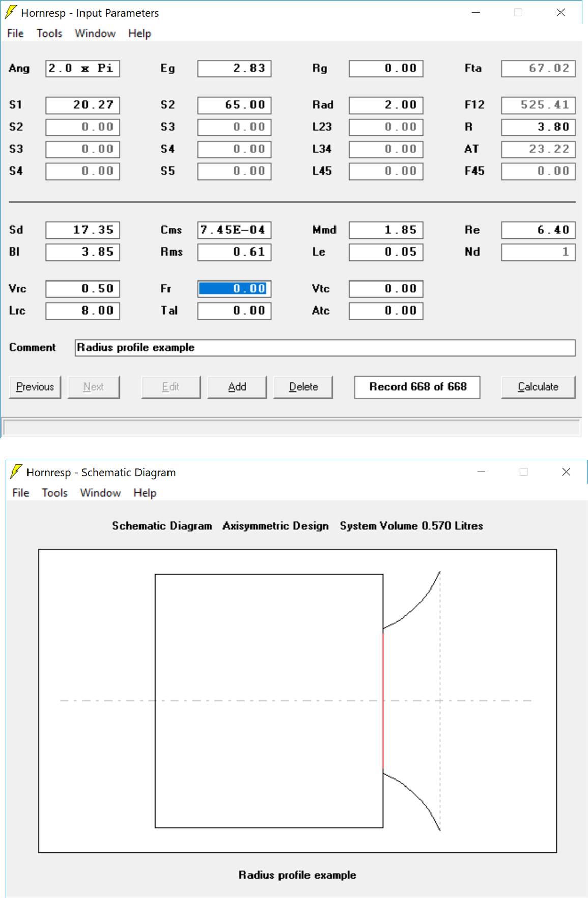Click Radius profile example caption below schematic
The height and width of the screenshot is (898, 588).
[297, 875]
